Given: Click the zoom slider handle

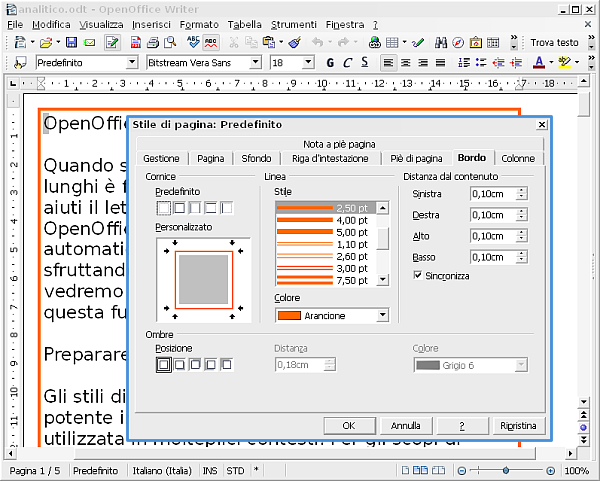Looking at the screenshot, I should pyautogui.click(x=506, y=470).
